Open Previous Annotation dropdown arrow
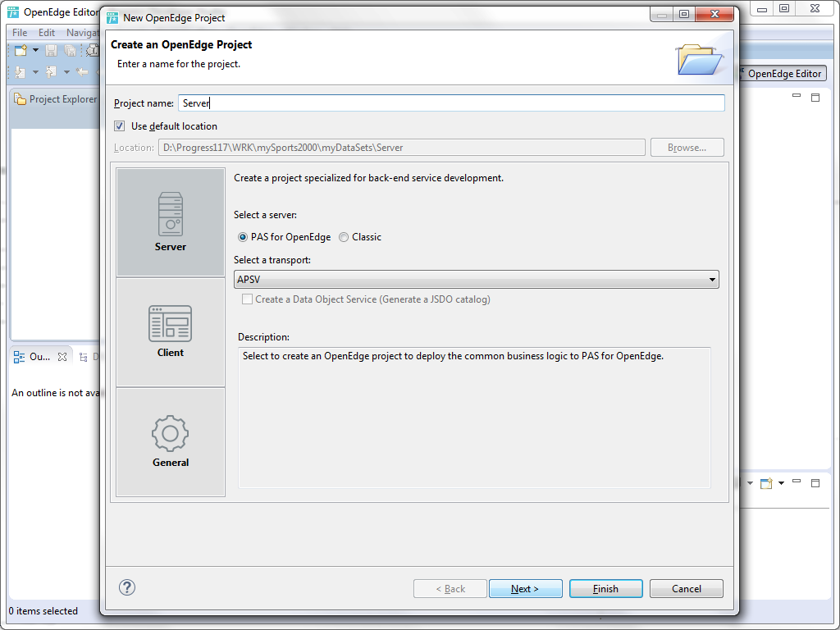The width and height of the screenshot is (840, 630). (x=66, y=72)
